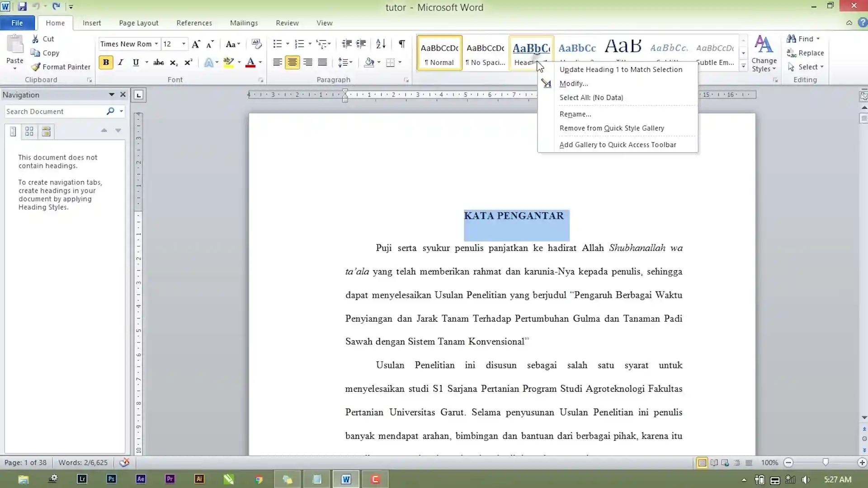868x488 pixels.
Task: Select the Insert ribbon tab
Action: tap(92, 23)
